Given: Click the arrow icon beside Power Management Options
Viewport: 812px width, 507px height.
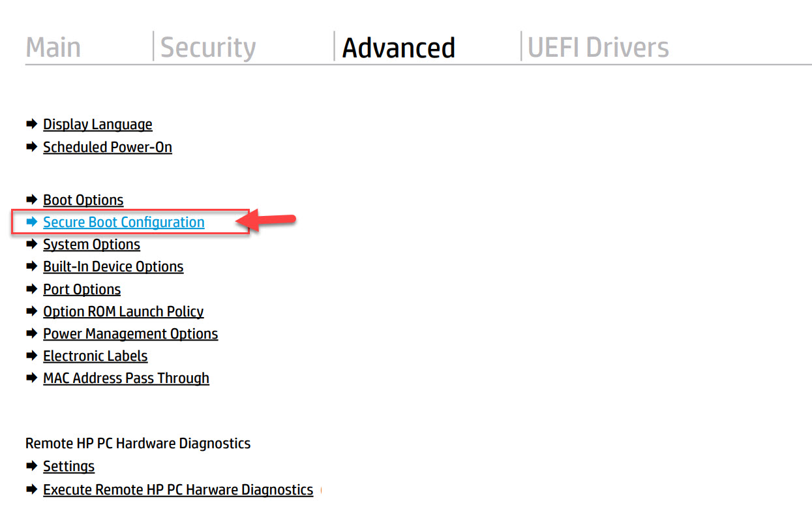Looking at the screenshot, I should point(31,333).
